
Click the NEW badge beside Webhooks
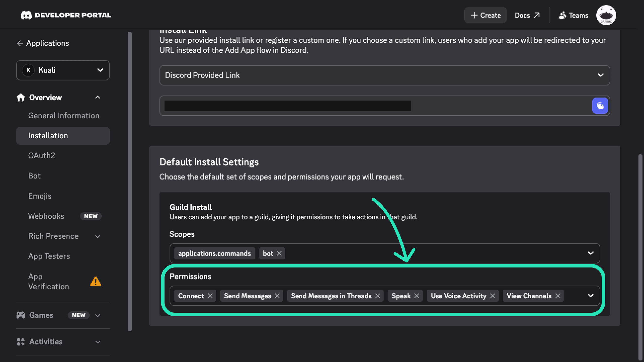pos(91,216)
